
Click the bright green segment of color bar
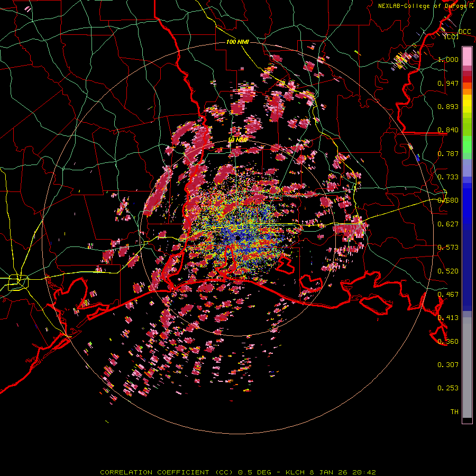(x=467, y=144)
